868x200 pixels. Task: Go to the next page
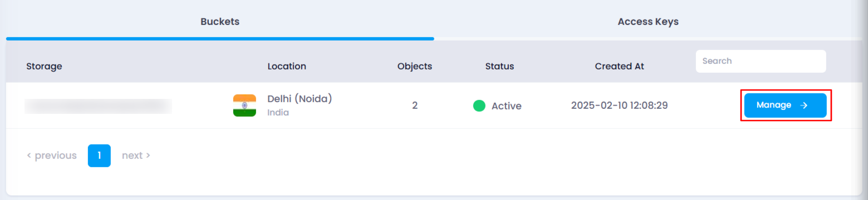point(136,156)
